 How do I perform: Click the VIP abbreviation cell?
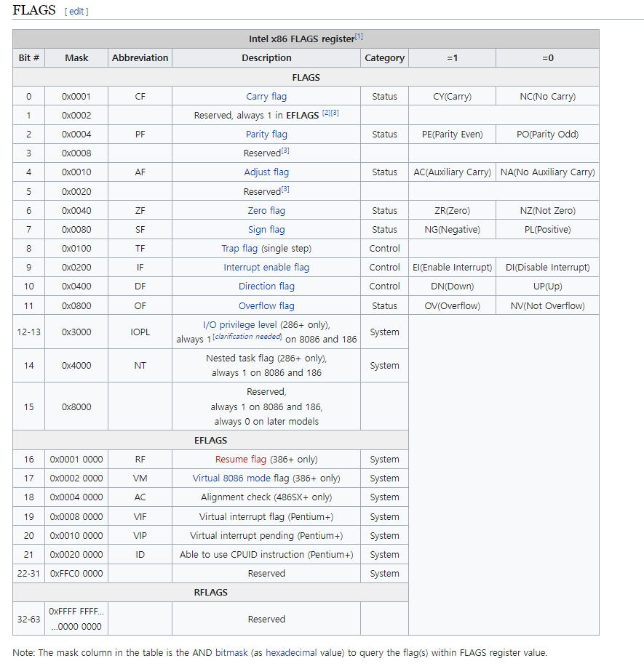pyautogui.click(x=140, y=535)
